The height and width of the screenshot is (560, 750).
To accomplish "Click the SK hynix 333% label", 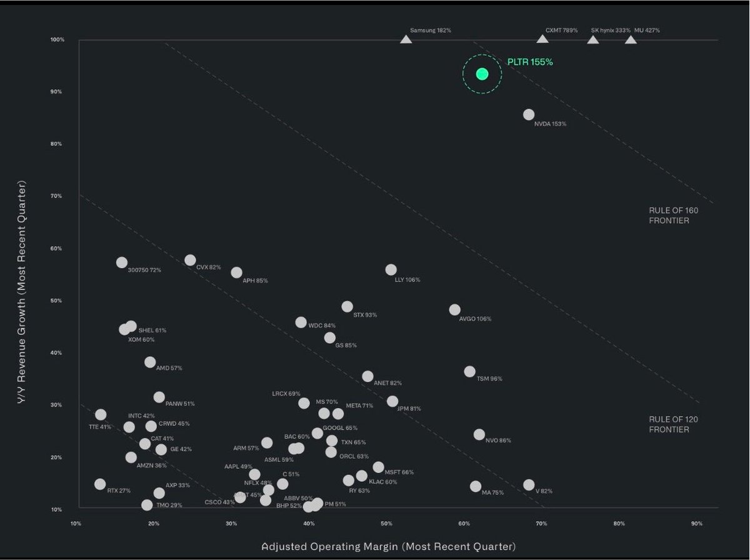I will pyautogui.click(x=611, y=30).
